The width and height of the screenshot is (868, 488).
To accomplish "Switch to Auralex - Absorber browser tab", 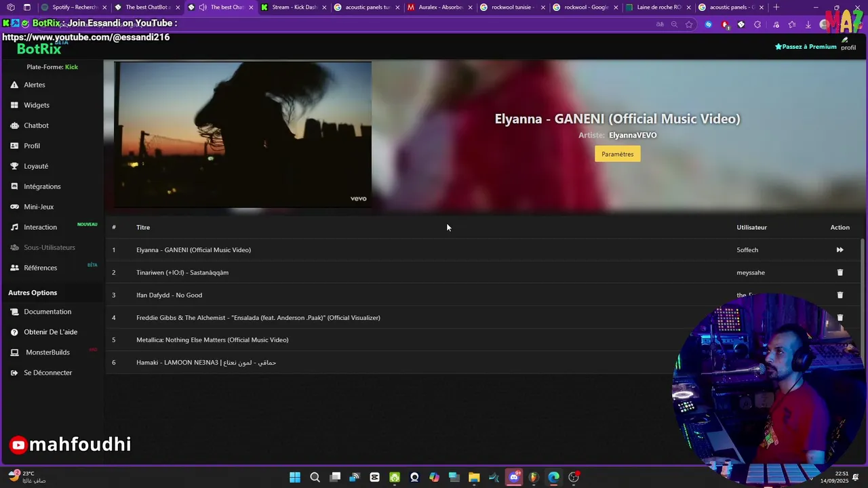I will click(x=439, y=7).
